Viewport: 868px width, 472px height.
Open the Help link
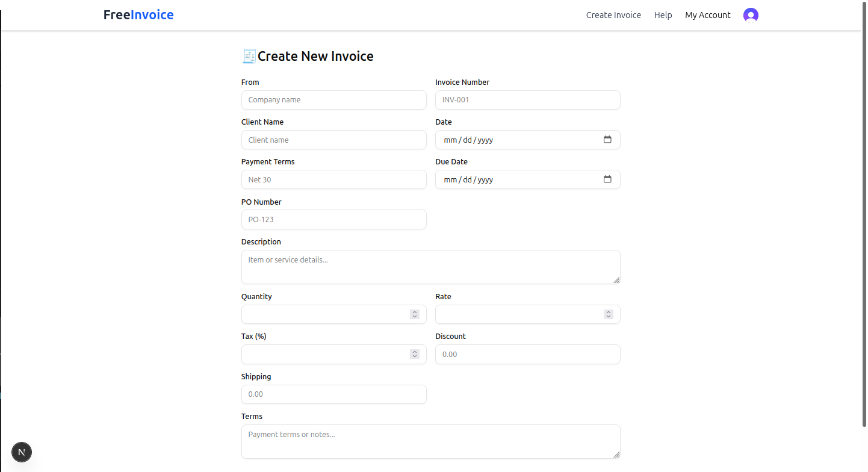pyautogui.click(x=663, y=14)
